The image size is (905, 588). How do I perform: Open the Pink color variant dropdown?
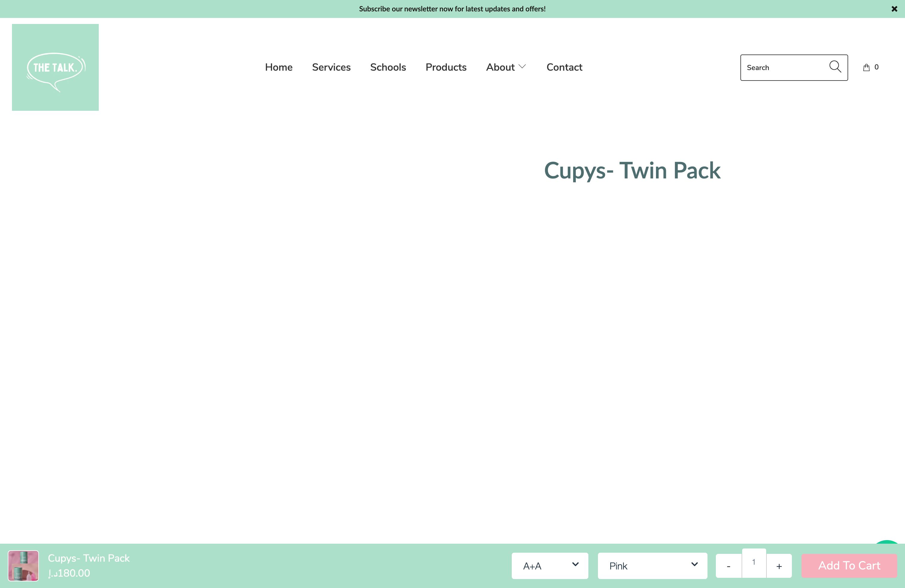(x=652, y=566)
